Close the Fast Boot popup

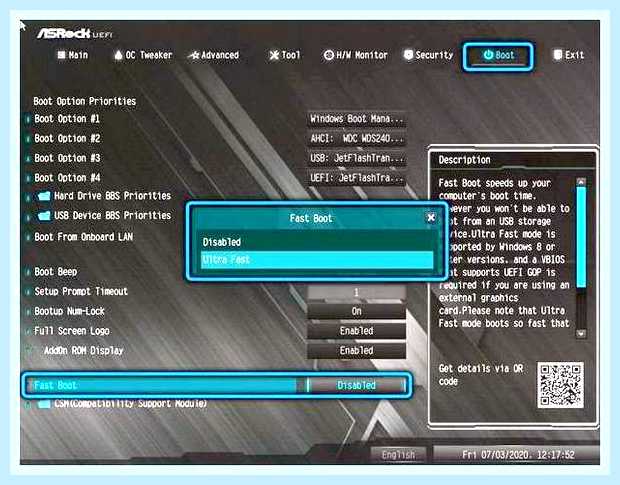[x=431, y=217]
